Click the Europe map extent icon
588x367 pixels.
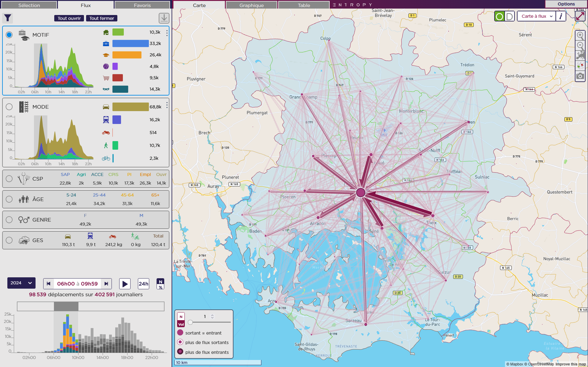[x=580, y=56]
